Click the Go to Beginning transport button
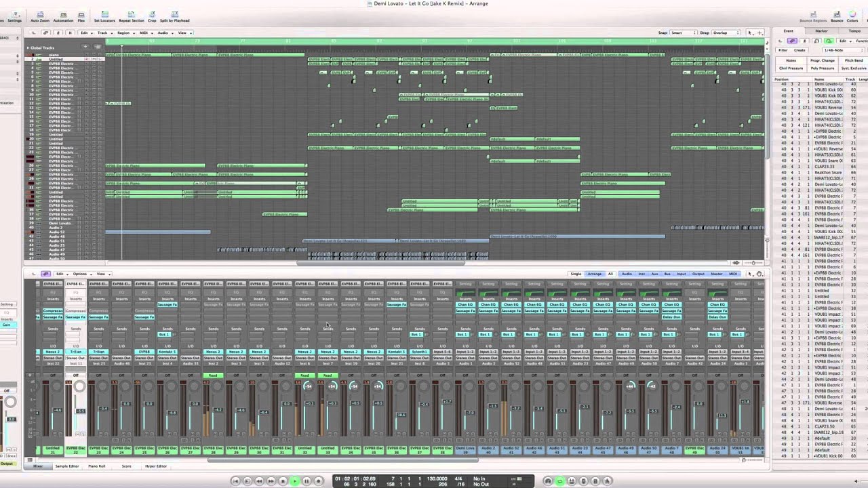Screen dimensions: 868x488 click(x=236, y=481)
